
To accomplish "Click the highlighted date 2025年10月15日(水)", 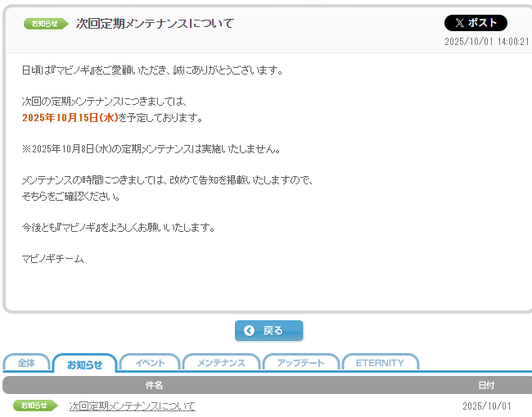I will pyautogui.click(x=70, y=118).
